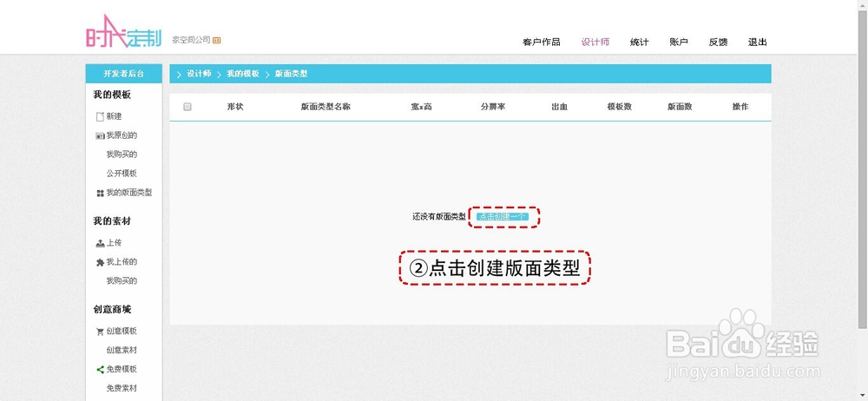Click the 出血 column header
The height and width of the screenshot is (401, 868).
560,107
